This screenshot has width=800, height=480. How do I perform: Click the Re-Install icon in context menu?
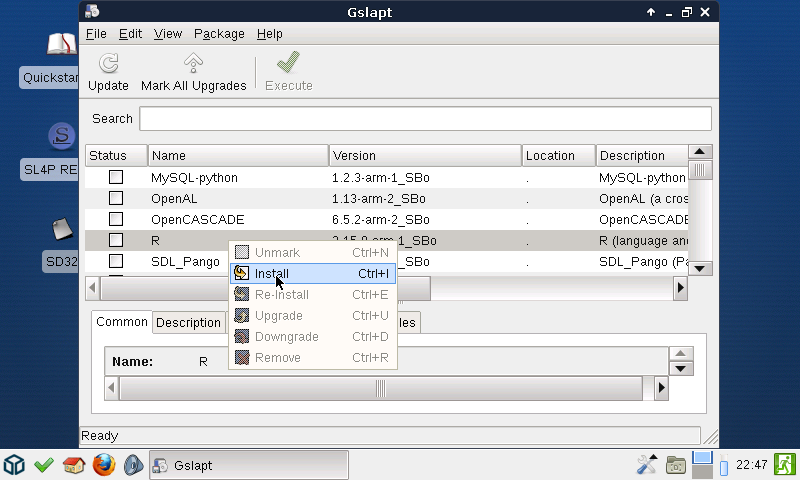(x=241, y=294)
